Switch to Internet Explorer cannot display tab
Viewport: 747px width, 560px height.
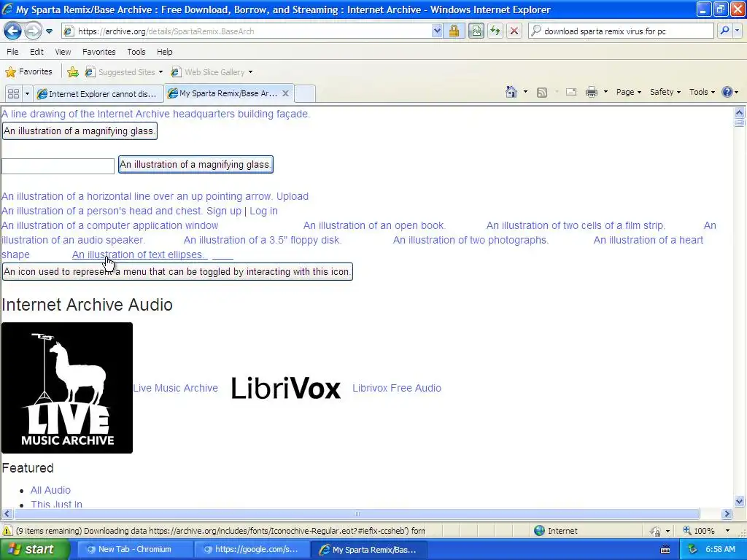pos(98,94)
